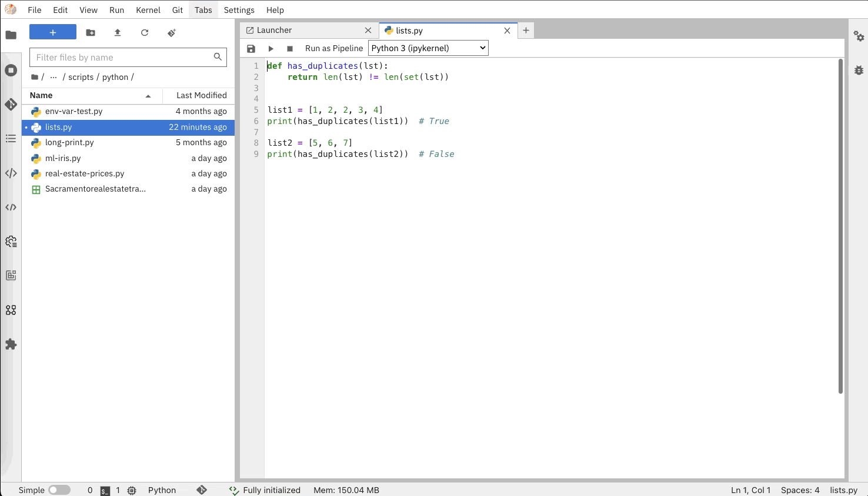Select ml-iris.py in file list
The height and width of the screenshot is (496, 868).
128,158
